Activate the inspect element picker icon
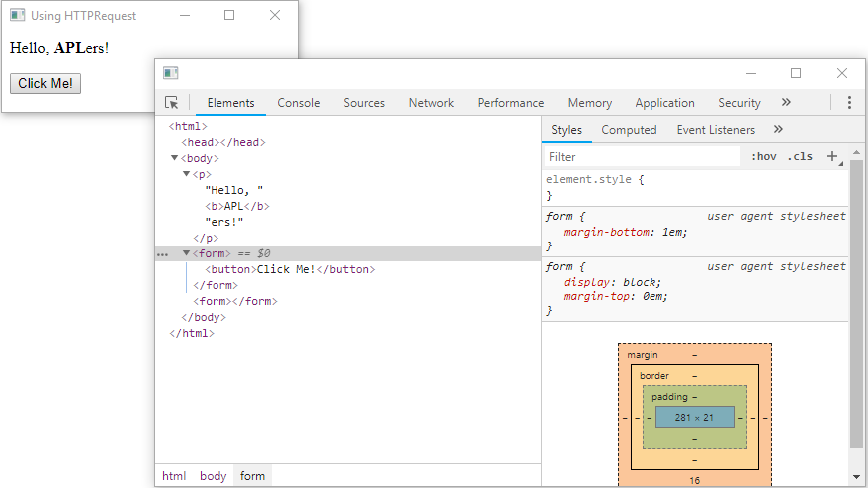 coord(172,103)
